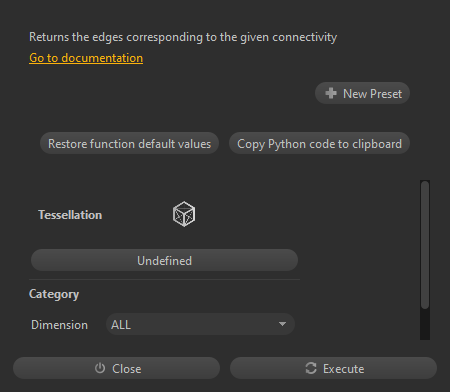Restore function default values
The height and width of the screenshot is (392, 450).
click(x=129, y=143)
